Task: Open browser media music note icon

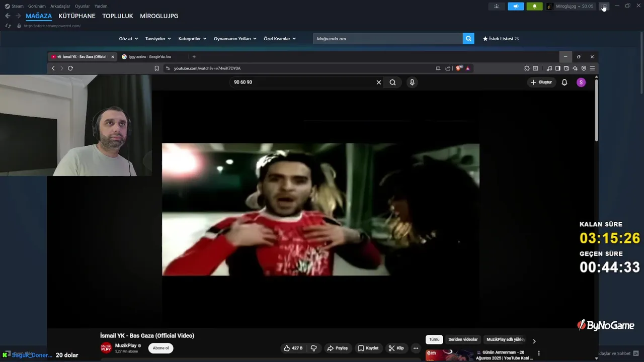Action: tap(549, 68)
